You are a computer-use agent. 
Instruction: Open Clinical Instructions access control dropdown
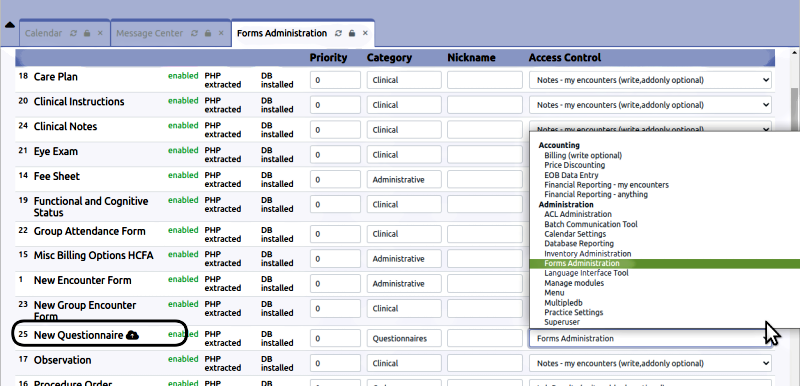(x=650, y=105)
